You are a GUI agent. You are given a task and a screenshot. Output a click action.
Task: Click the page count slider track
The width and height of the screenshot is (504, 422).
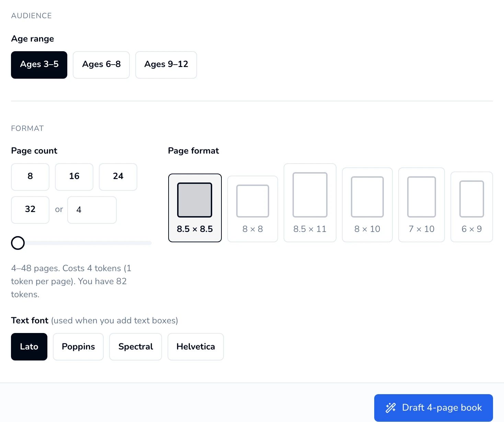[81, 243]
